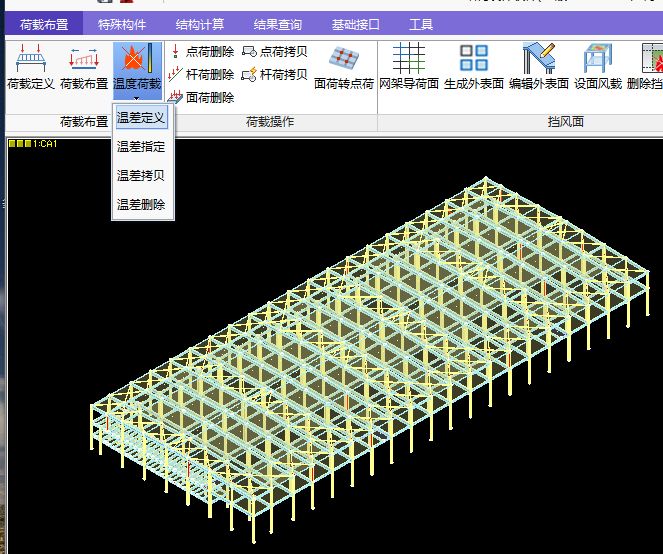This screenshot has height=554, width=663.
Task: Open the 基础接口 ribbon tab
Action: (x=356, y=25)
